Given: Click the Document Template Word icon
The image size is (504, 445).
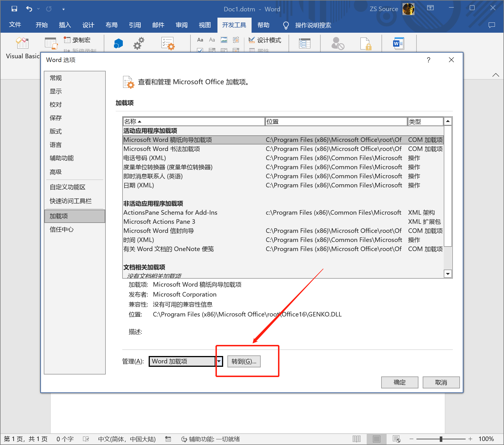Looking at the screenshot, I should [399, 44].
